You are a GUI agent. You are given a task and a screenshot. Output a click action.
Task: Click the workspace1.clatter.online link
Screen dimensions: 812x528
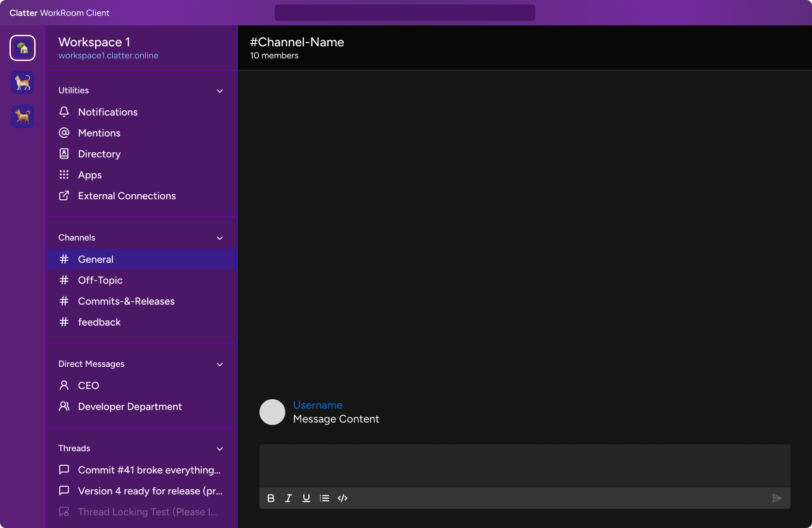pos(108,55)
